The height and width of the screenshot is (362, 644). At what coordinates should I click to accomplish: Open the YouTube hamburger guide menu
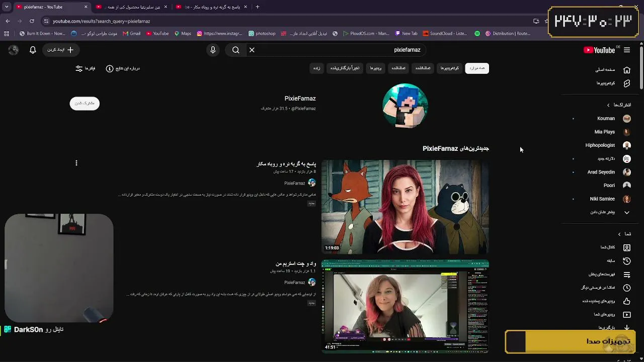coord(627,50)
